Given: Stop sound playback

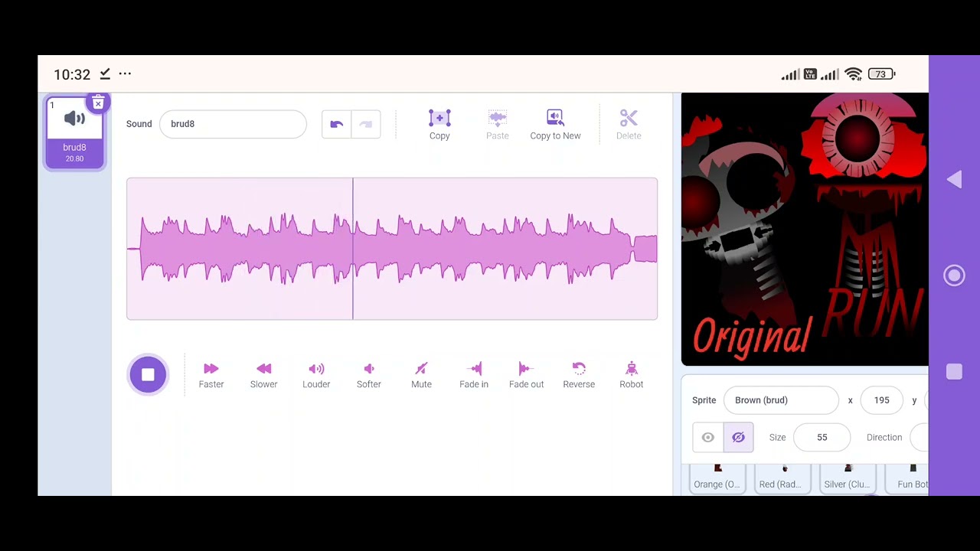Looking at the screenshot, I should click(148, 374).
